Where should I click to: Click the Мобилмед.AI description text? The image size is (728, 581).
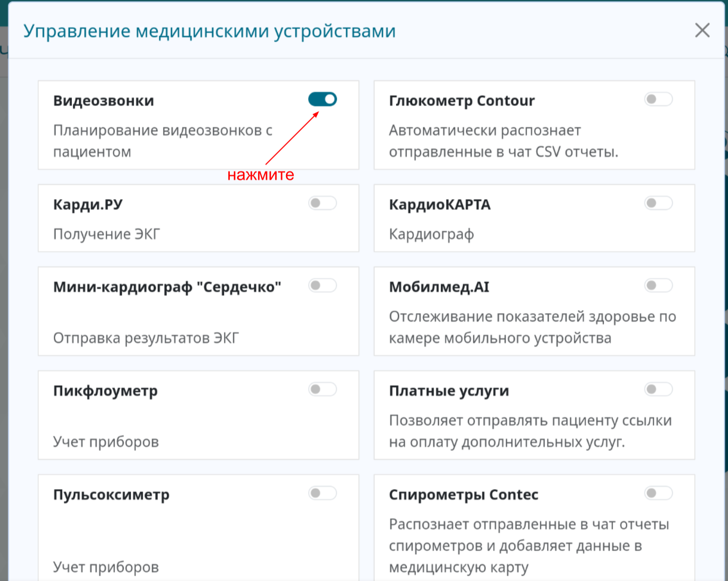click(532, 327)
